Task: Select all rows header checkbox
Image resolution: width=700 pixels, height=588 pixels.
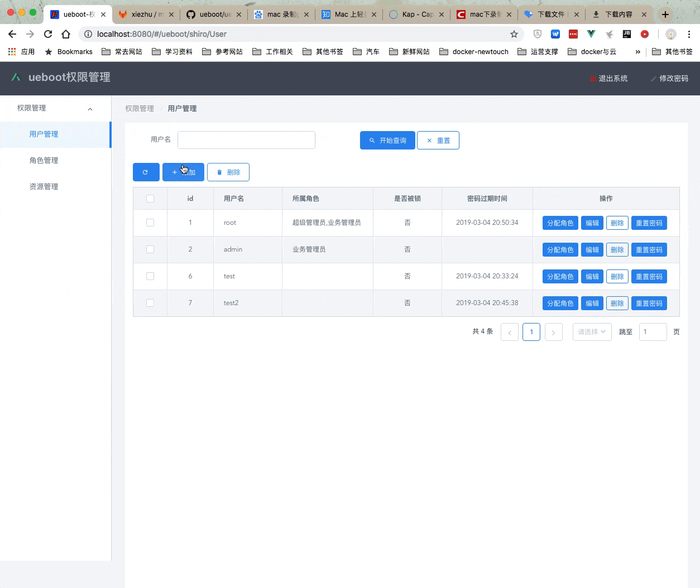Action: (x=150, y=199)
